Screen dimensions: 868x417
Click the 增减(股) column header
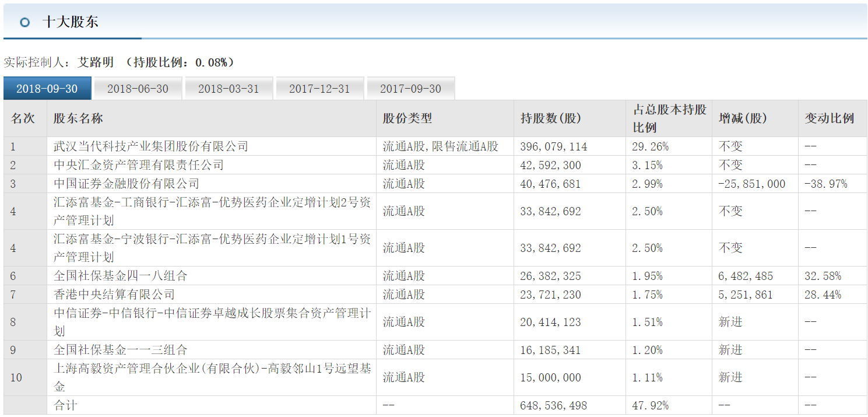[743, 118]
